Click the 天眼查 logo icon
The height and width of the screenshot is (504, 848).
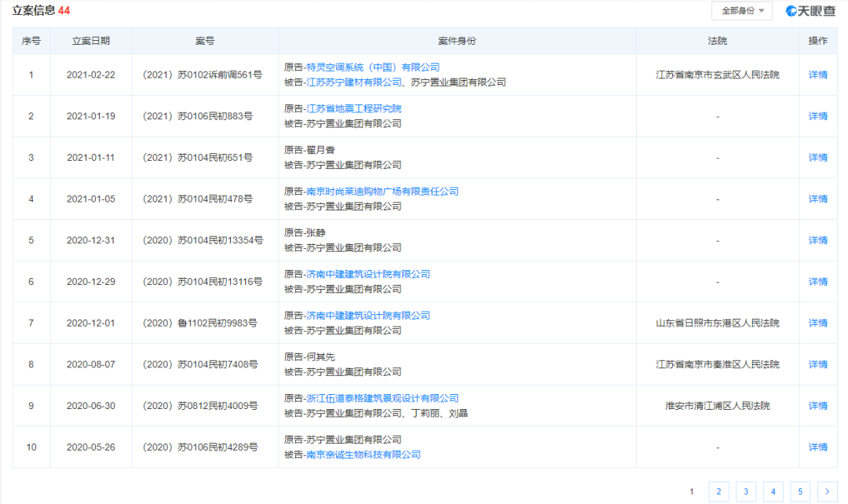[792, 11]
